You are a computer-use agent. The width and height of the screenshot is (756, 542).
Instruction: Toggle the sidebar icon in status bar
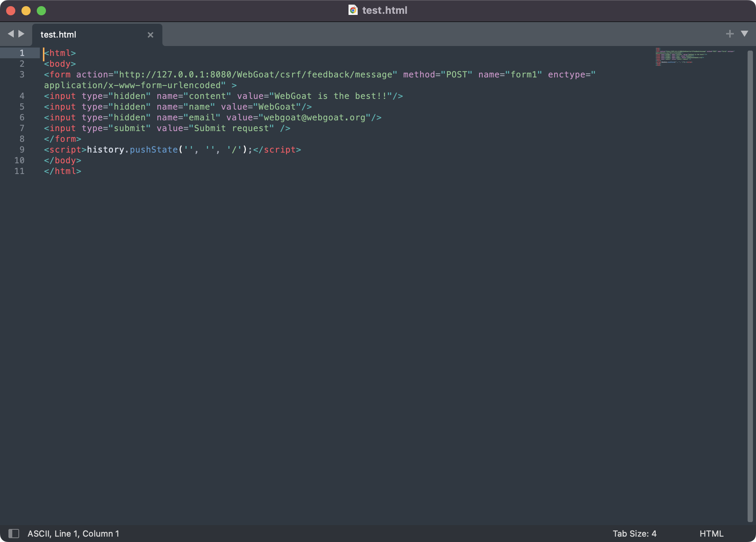click(14, 533)
